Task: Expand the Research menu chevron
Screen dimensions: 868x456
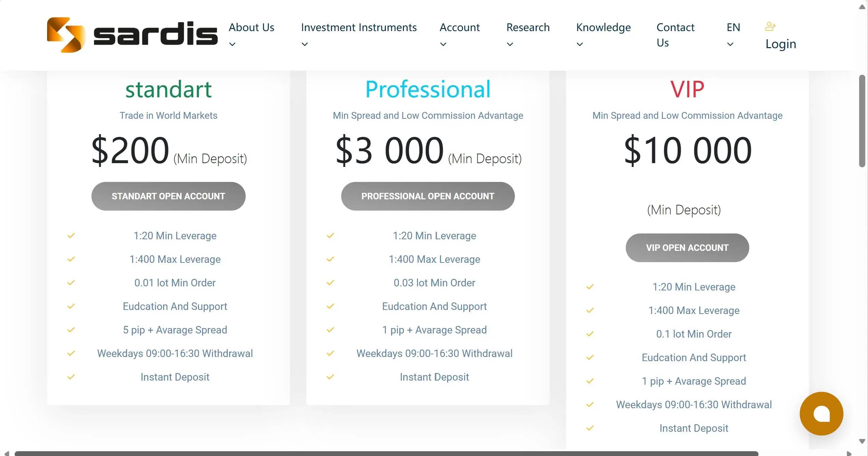Action: 510,44
